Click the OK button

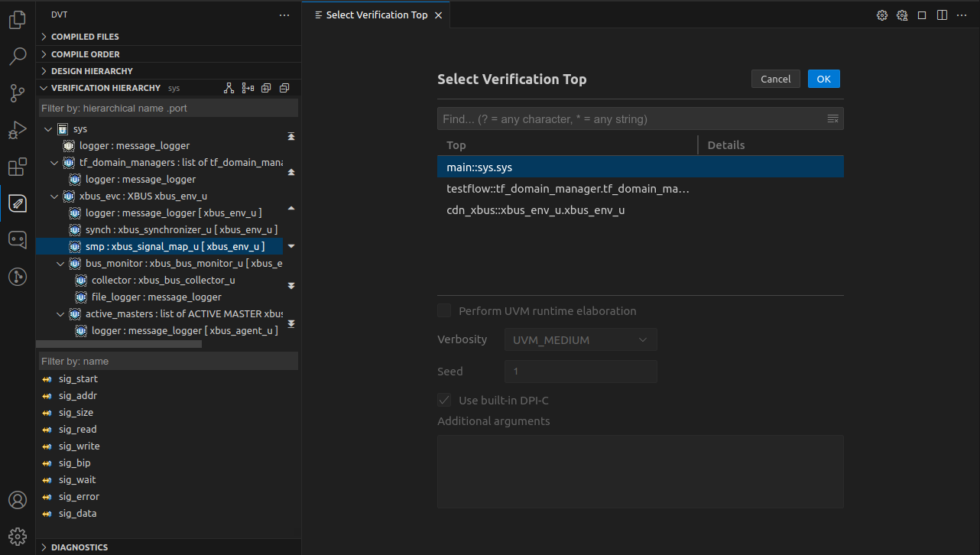tap(823, 79)
